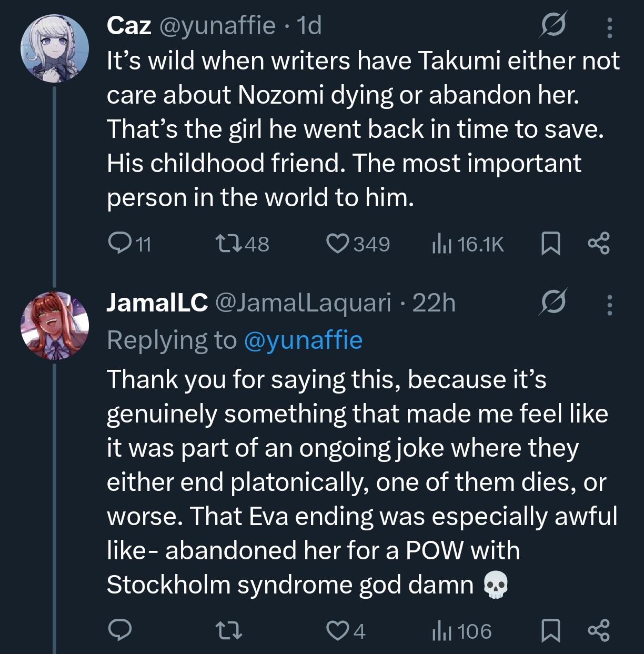This screenshot has width=644, height=654.
Task: Repost JamalLC's reply
Action: 229,630
